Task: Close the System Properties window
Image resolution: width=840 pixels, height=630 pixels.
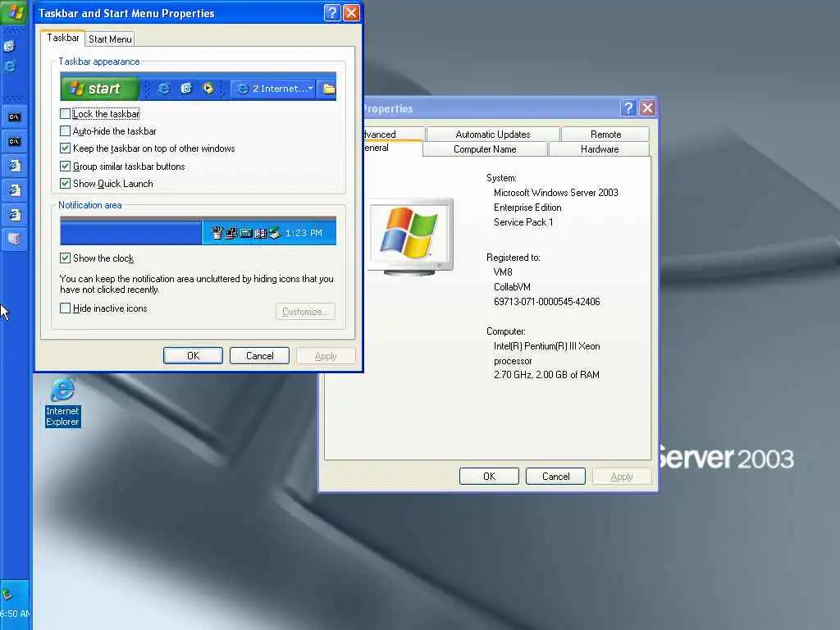Action: [x=648, y=108]
